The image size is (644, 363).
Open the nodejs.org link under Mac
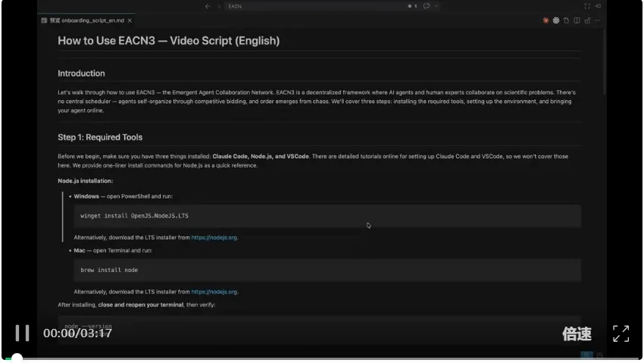click(x=214, y=292)
